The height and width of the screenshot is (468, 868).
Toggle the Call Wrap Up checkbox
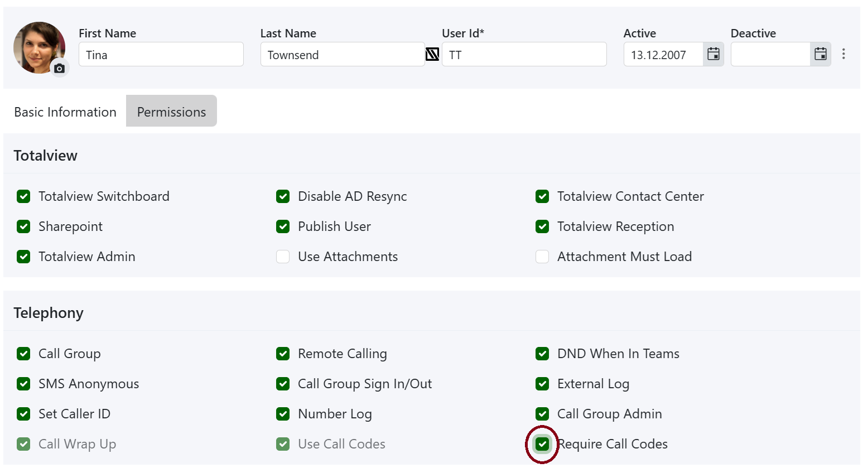coord(23,444)
